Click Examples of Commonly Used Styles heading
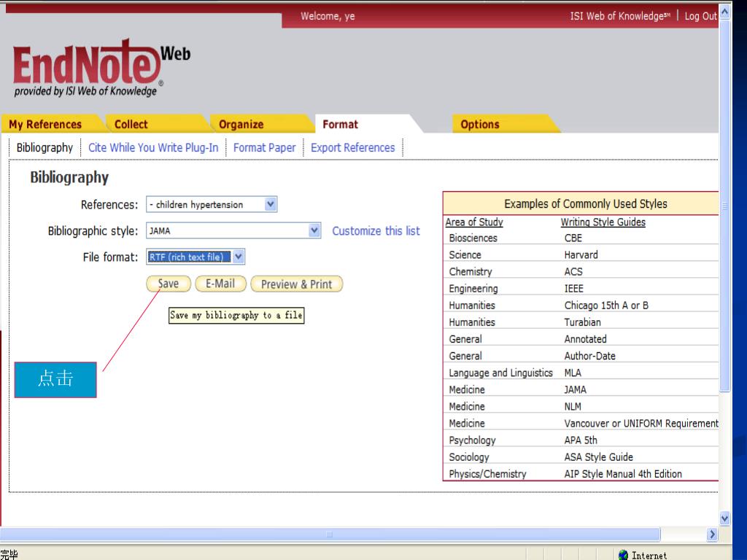The height and width of the screenshot is (560, 747). coord(586,204)
